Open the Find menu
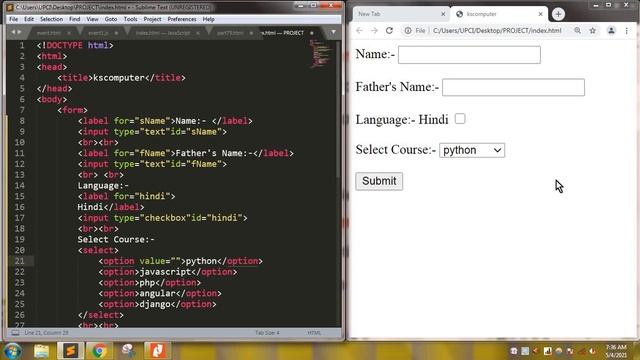The height and width of the screenshot is (360, 640). pos(75,19)
